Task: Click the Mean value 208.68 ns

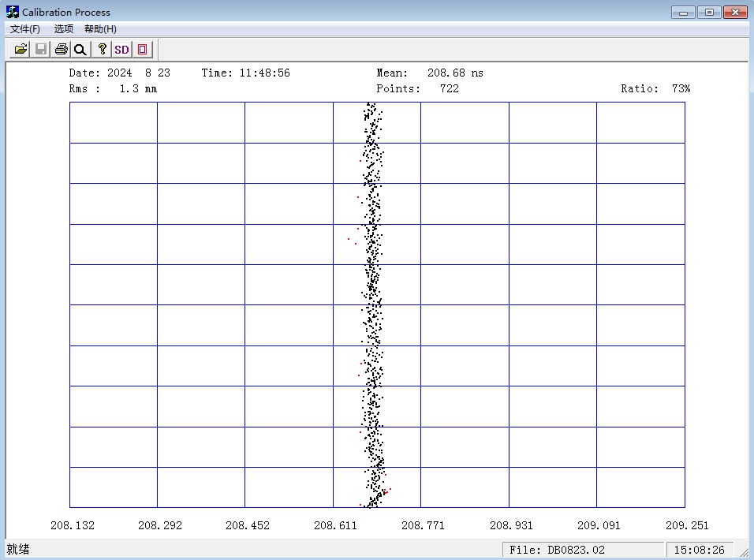Action: 455,73
